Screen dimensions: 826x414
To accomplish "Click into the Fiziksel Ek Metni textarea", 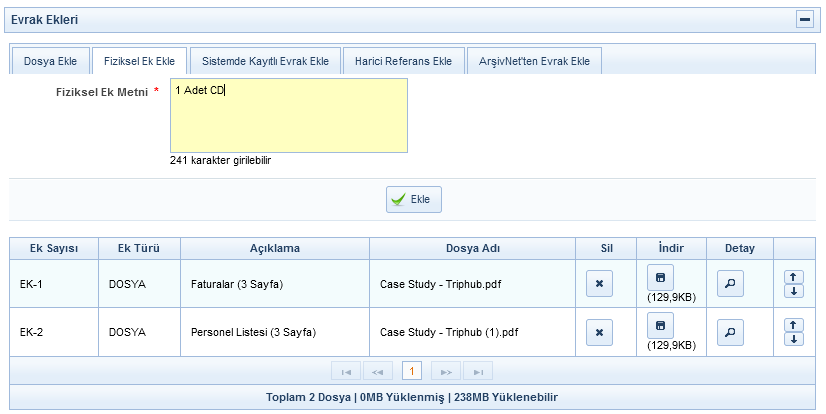I will (289, 115).
